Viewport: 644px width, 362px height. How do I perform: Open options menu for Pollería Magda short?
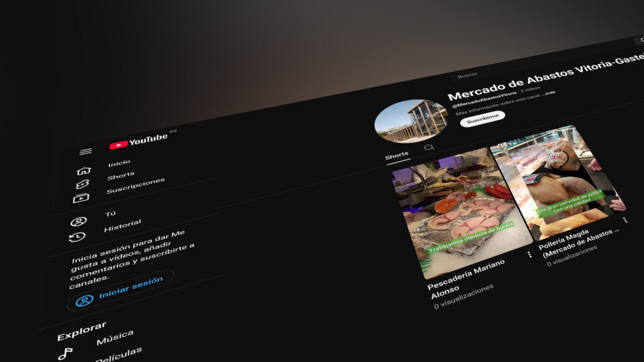(x=625, y=220)
